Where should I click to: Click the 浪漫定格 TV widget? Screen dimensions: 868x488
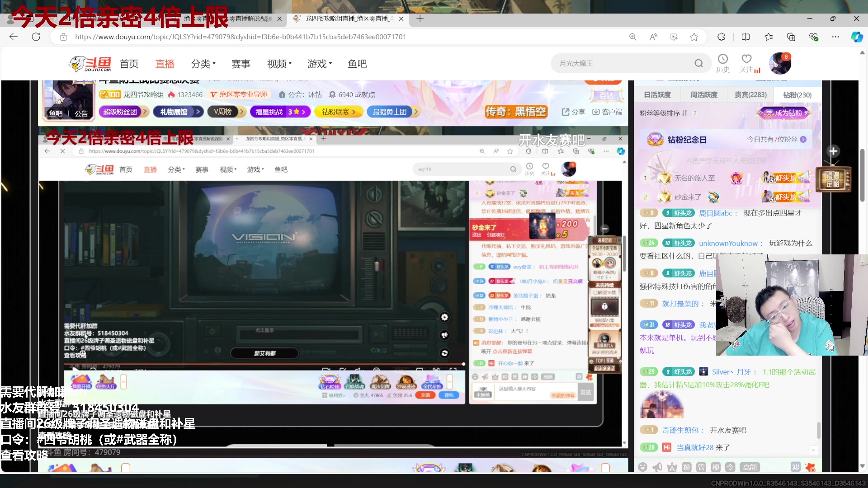[x=833, y=179]
